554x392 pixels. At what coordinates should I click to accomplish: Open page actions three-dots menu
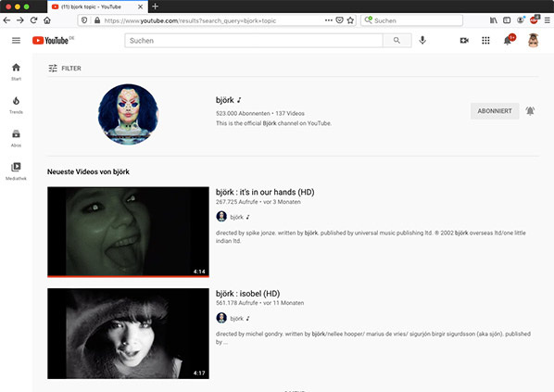point(329,20)
